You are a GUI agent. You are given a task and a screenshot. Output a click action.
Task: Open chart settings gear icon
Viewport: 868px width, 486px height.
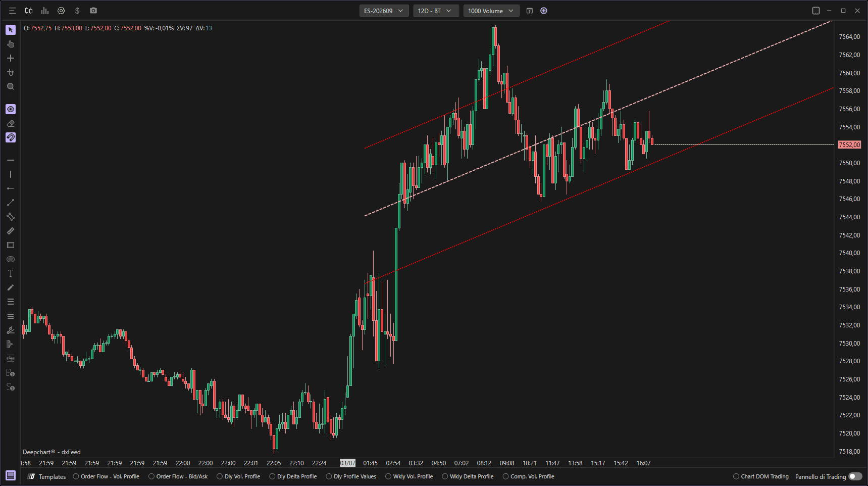(61, 11)
